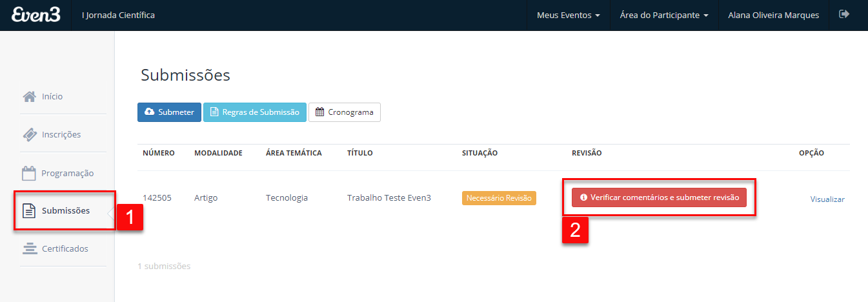Click the Even3 logo
Image resolution: width=868 pixels, height=302 pixels.
pos(35,14)
